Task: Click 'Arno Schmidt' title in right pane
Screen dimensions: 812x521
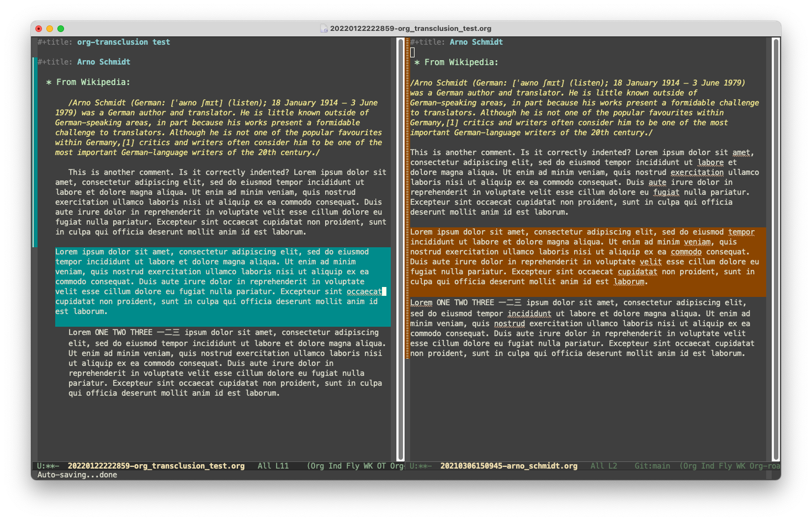Action: [476, 42]
